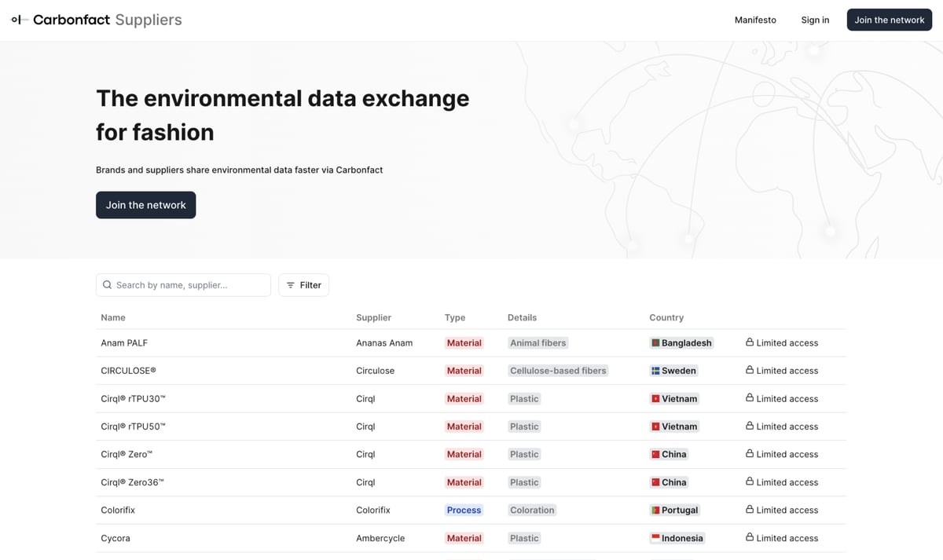Click the filter funnel icon
Screen dimensions: 943x560
[x=292, y=284]
